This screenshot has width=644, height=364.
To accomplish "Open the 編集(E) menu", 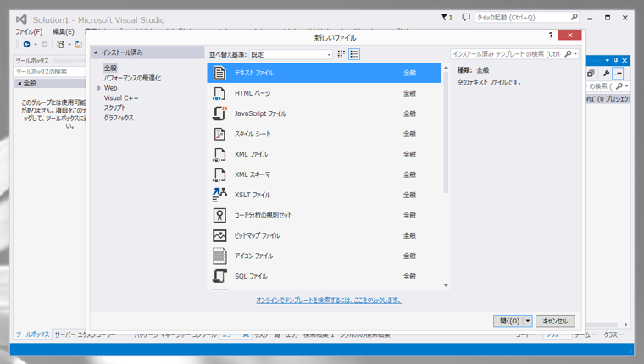I will pyautogui.click(x=64, y=31).
